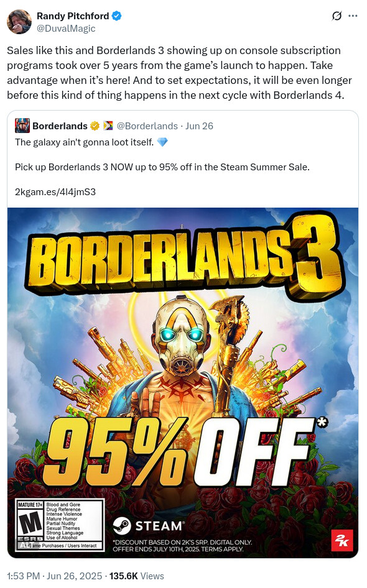Click the blue verified badge beside Randy Pitchford
367x588 pixels.
coord(117,16)
